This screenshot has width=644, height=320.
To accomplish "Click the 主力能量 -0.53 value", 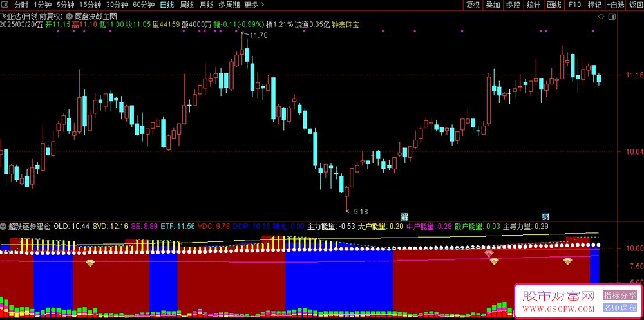I will pos(332,227).
